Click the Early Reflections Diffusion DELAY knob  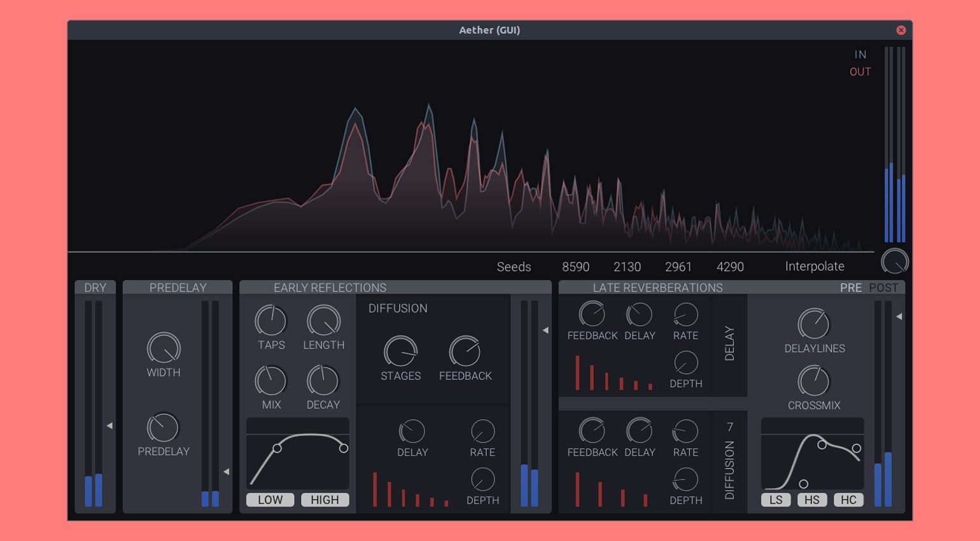pos(412,432)
